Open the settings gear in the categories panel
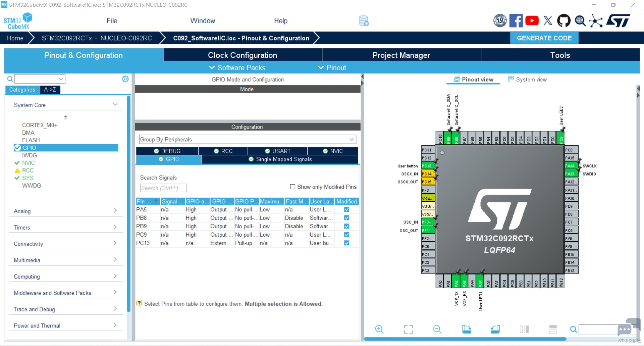 pyautogui.click(x=125, y=79)
